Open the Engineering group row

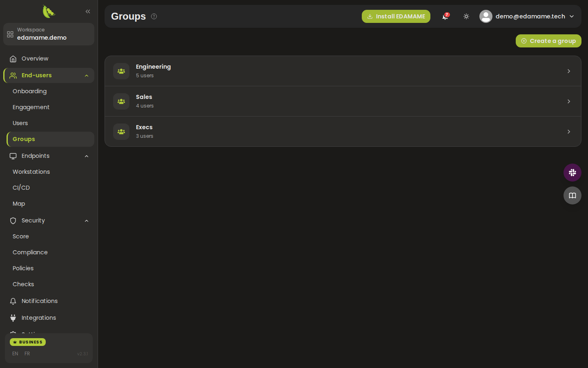coord(343,71)
